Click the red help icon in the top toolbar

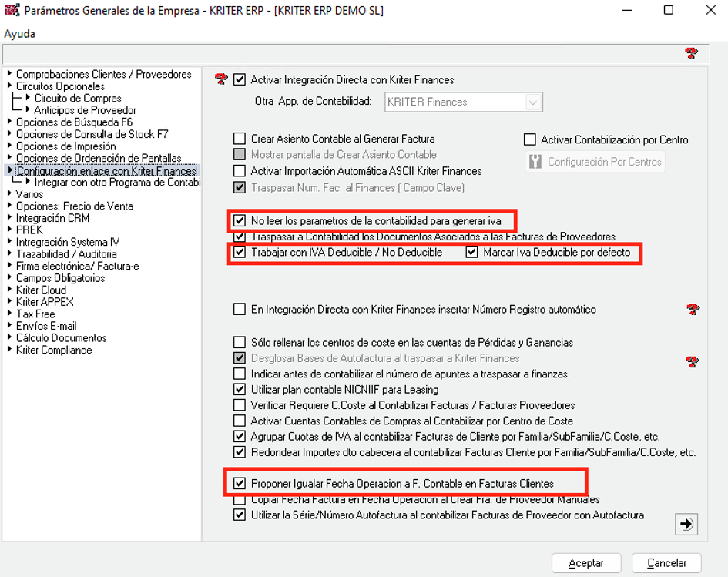pyautogui.click(x=691, y=53)
